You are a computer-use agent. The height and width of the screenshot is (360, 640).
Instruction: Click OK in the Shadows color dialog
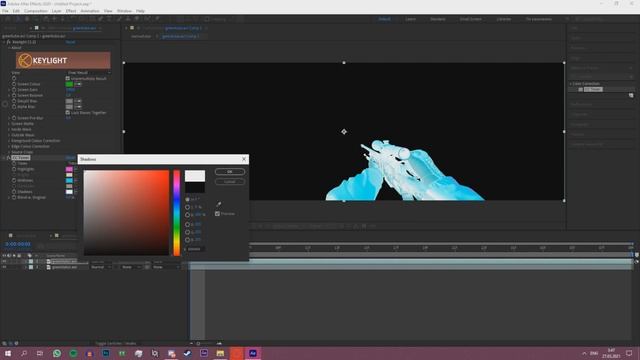coord(230,171)
